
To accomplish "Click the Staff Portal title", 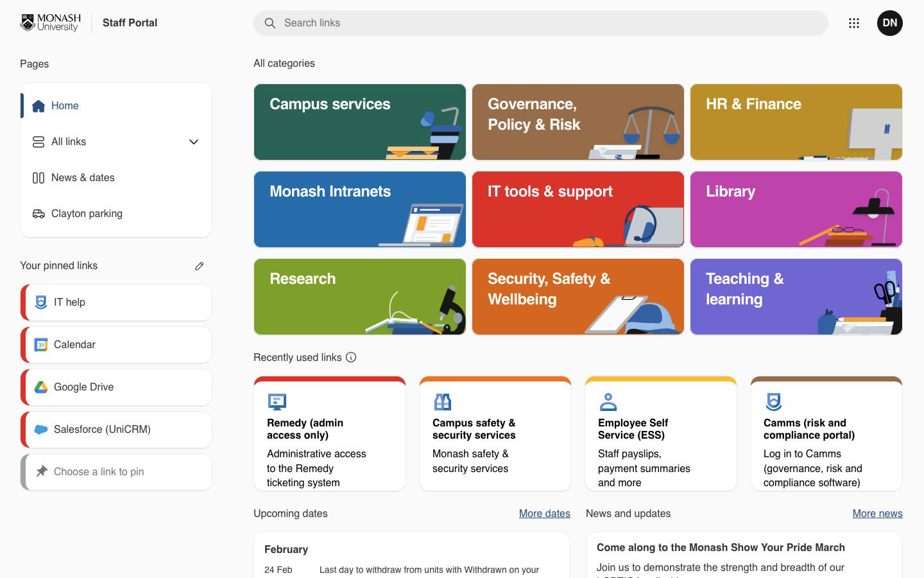I will pyautogui.click(x=130, y=23).
